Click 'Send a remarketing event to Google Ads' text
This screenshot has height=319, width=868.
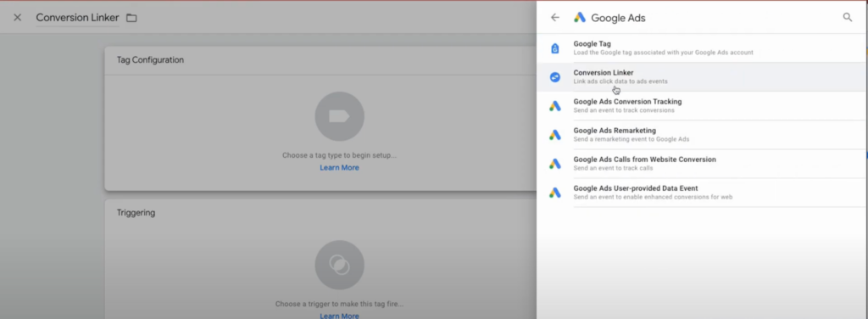[x=631, y=139]
